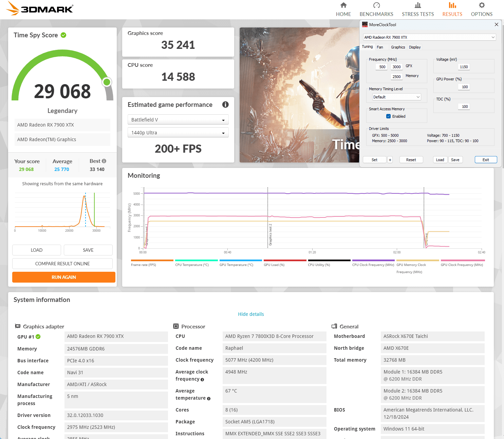The image size is (504, 439).
Task: Click the Memory frequency field 2500
Action: point(396,77)
